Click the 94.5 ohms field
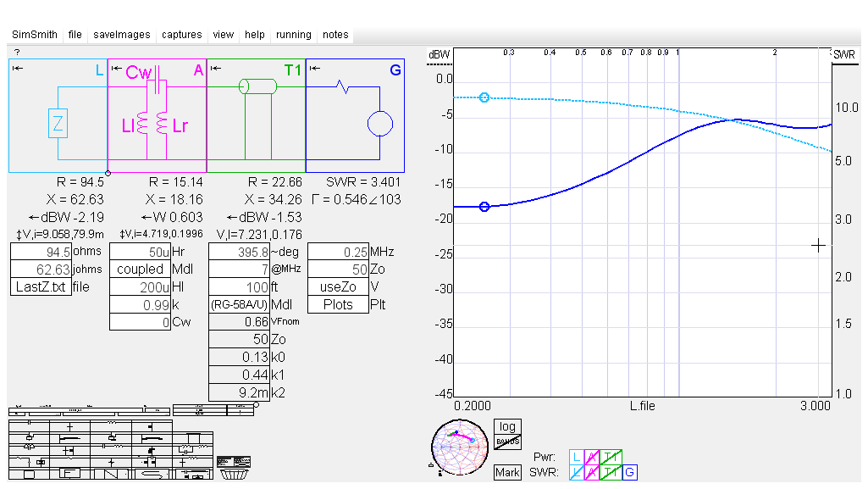 (41, 252)
